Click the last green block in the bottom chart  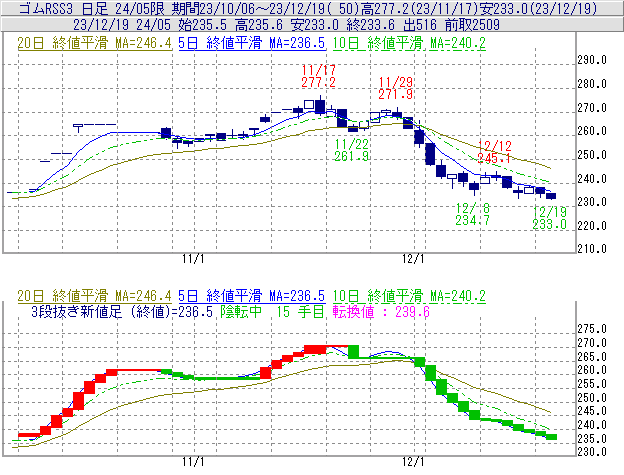(x=552, y=437)
